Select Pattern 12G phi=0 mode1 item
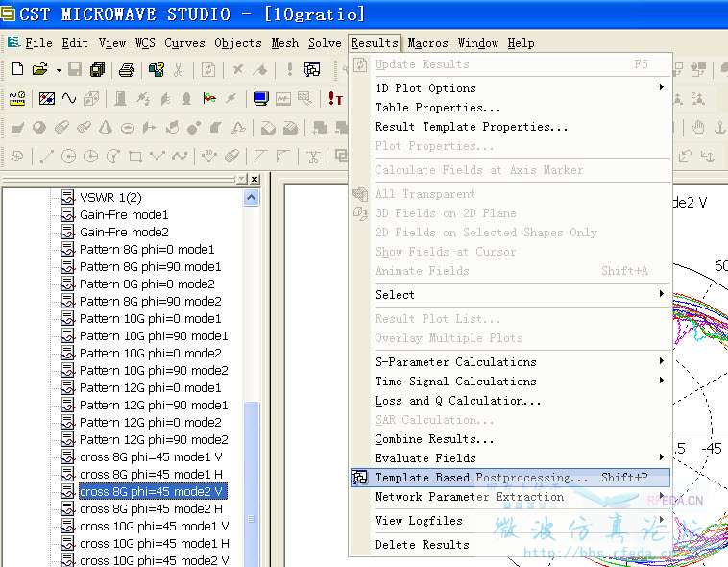728x567 pixels. (151, 387)
